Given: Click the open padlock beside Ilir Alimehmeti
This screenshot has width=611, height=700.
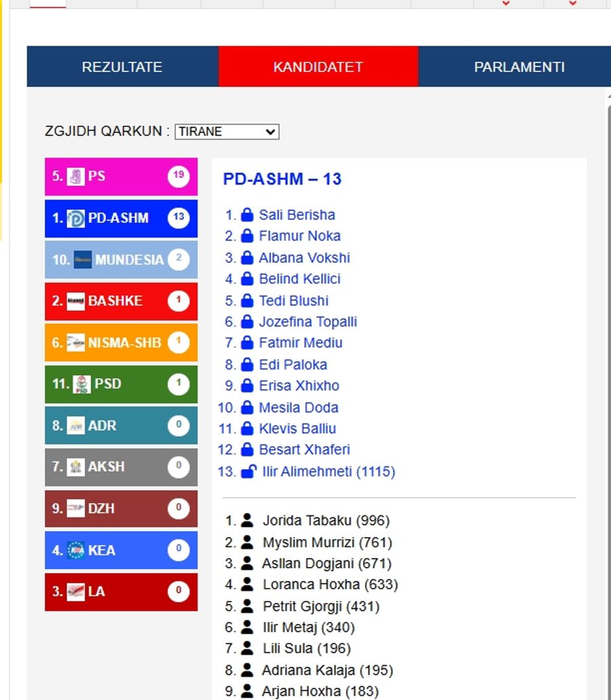Looking at the screenshot, I should point(248,471).
